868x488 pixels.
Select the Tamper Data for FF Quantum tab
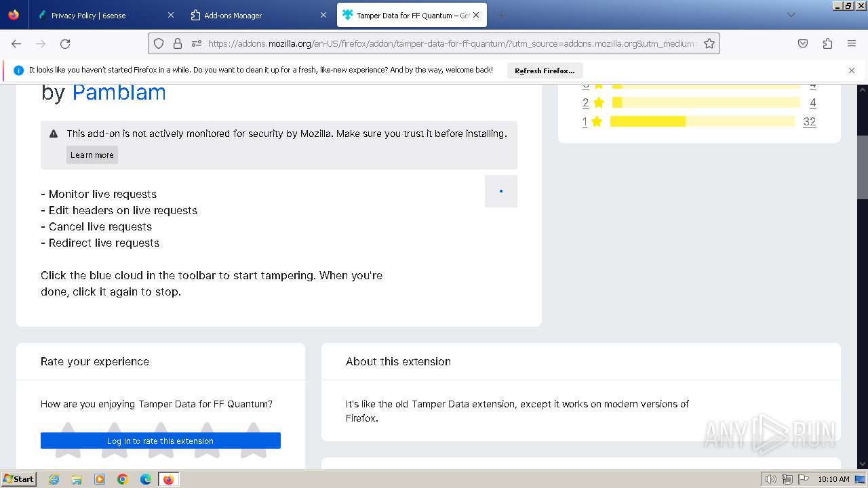point(412,15)
